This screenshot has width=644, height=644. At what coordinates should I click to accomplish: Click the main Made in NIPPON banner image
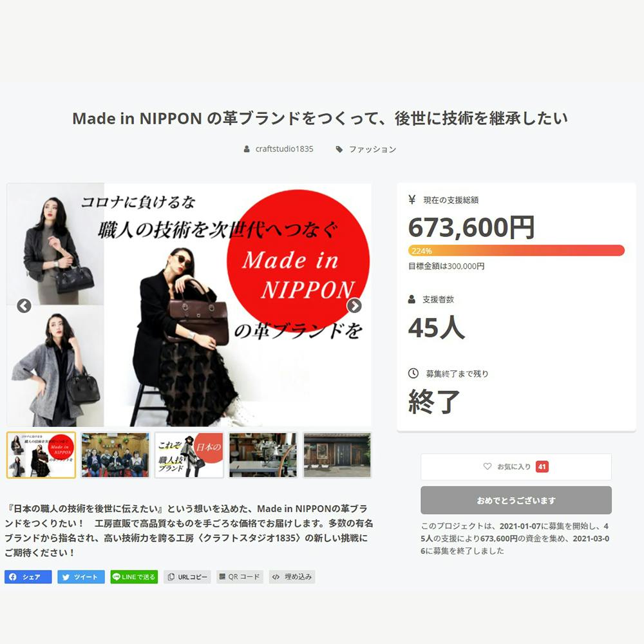(189, 305)
